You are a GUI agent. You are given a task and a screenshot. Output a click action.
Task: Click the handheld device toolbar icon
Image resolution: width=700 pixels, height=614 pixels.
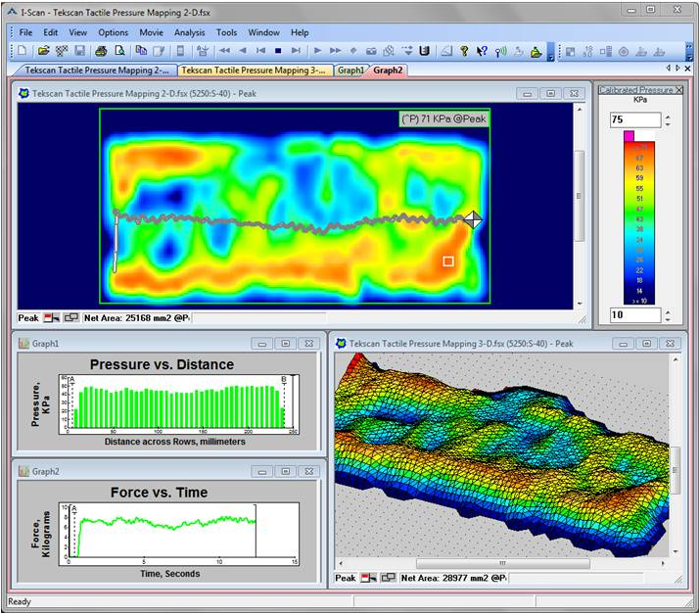pos(180,51)
